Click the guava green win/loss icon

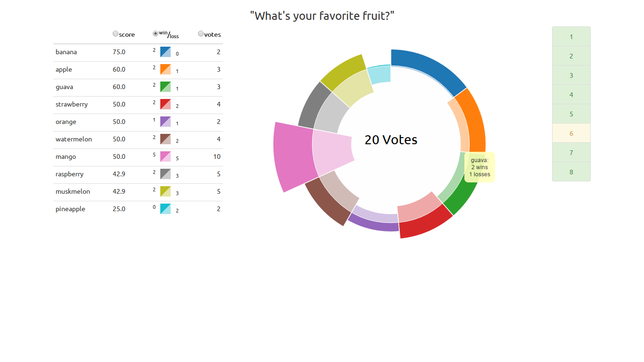[x=165, y=87]
